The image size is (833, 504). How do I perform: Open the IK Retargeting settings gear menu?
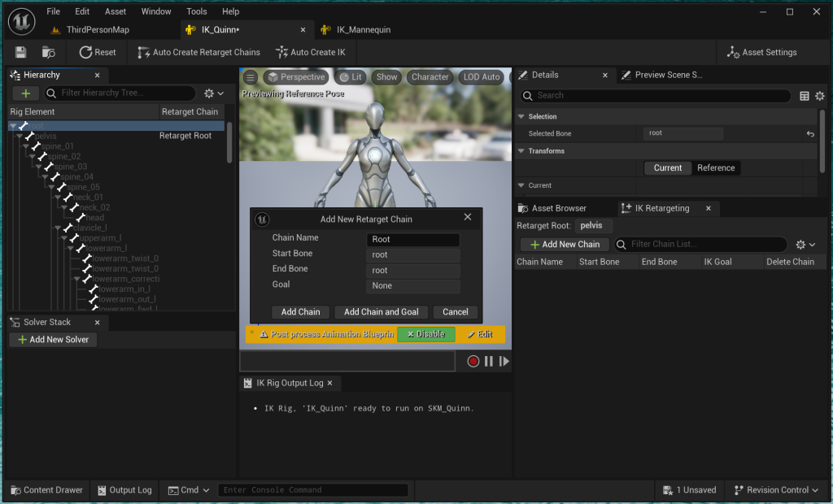coord(805,245)
